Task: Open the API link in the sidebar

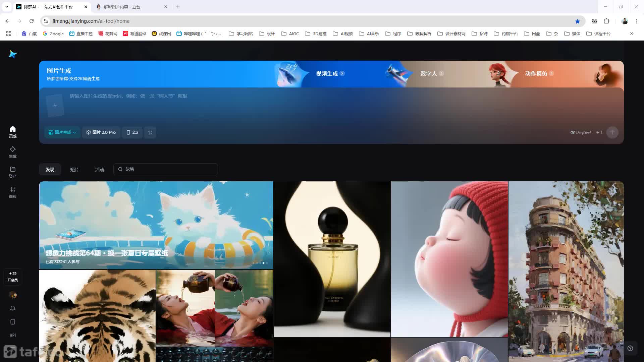Action: [x=13, y=335]
